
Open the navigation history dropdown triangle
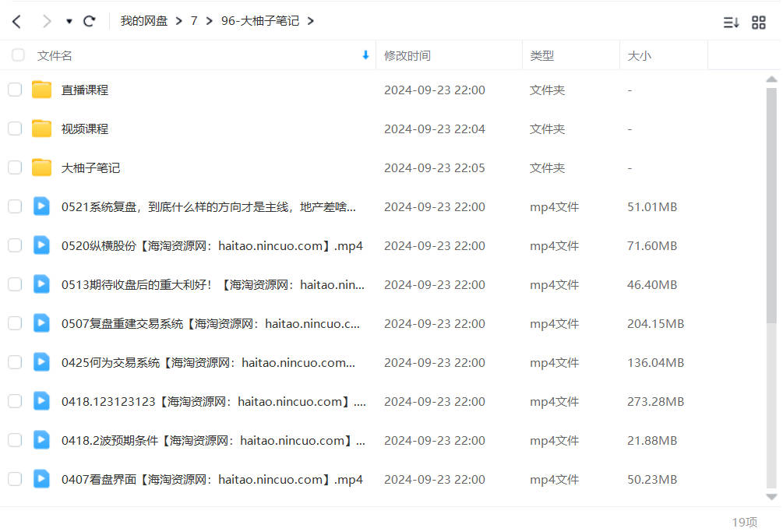[x=69, y=22]
